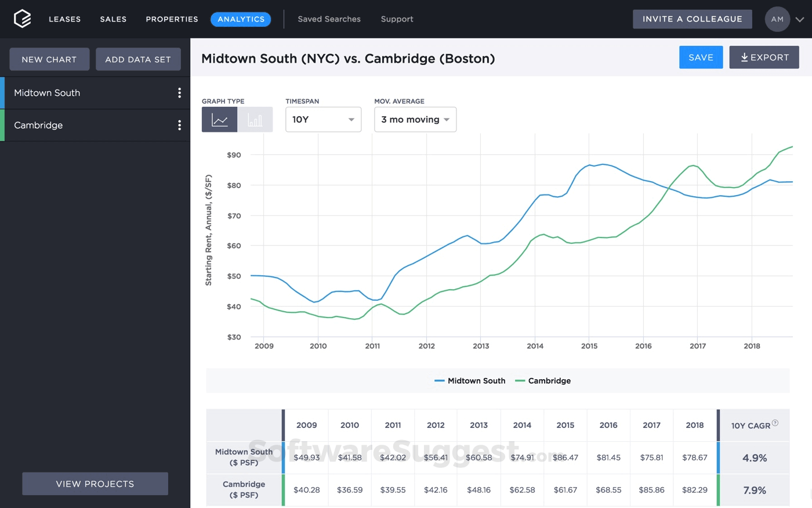The image size is (812, 508).
Task: Open the 3 mo moving average dropdown
Action: coord(415,119)
